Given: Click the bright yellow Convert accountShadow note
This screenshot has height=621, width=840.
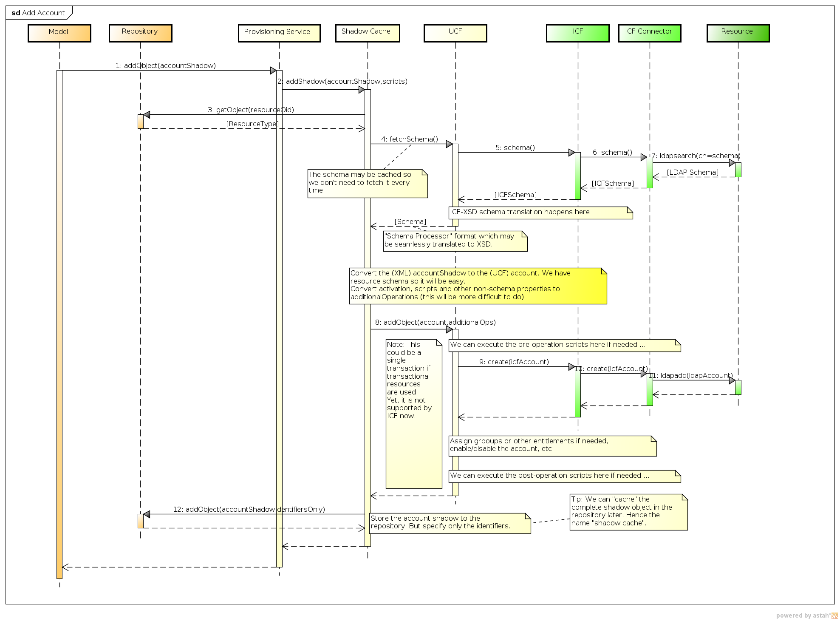Looking at the screenshot, I should click(x=478, y=285).
